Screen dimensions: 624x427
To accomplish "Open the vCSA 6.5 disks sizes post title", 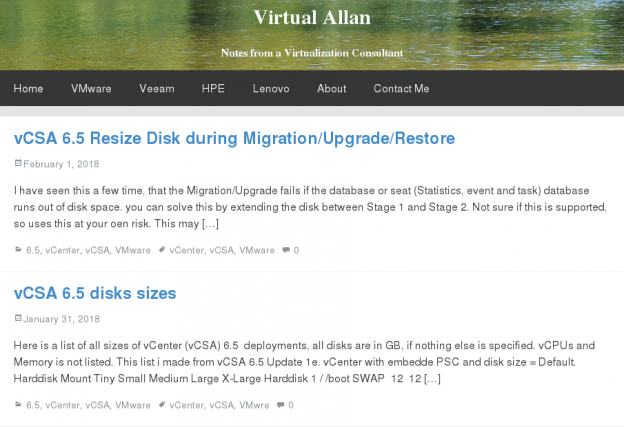I will pyautogui.click(x=95, y=293).
